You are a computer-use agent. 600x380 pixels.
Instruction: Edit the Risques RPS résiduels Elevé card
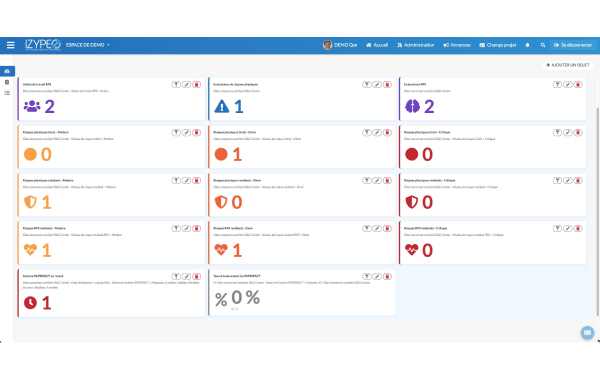coord(377,228)
